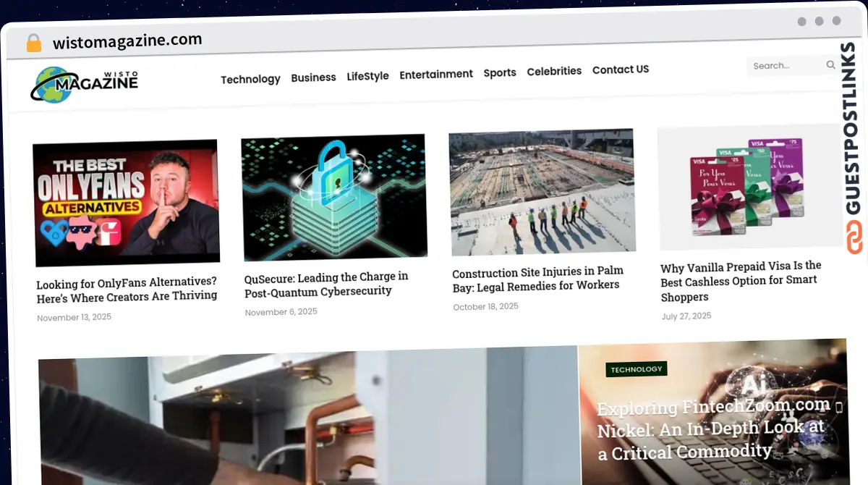Open the Celebrities menu
Image resolution: width=868 pixels, height=485 pixels.
click(554, 71)
